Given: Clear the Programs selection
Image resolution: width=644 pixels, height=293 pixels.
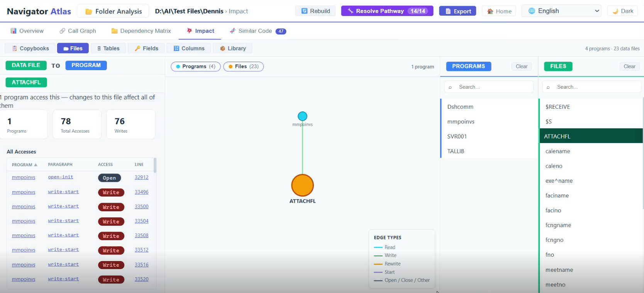Looking at the screenshot, I should (x=522, y=66).
